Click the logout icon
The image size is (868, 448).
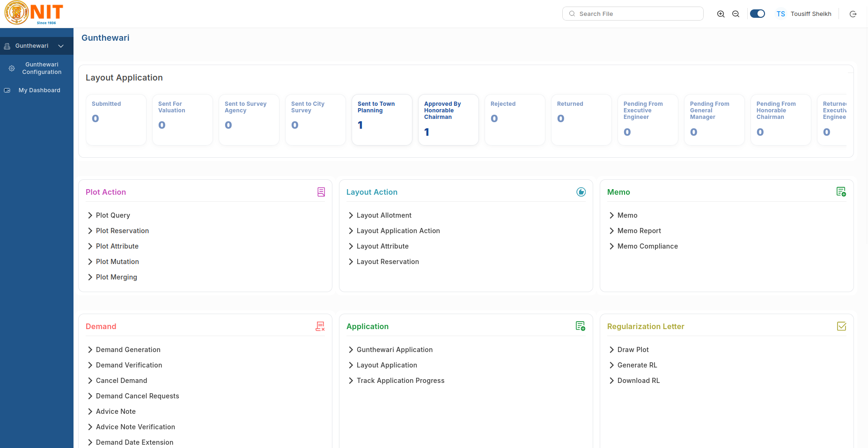click(853, 14)
